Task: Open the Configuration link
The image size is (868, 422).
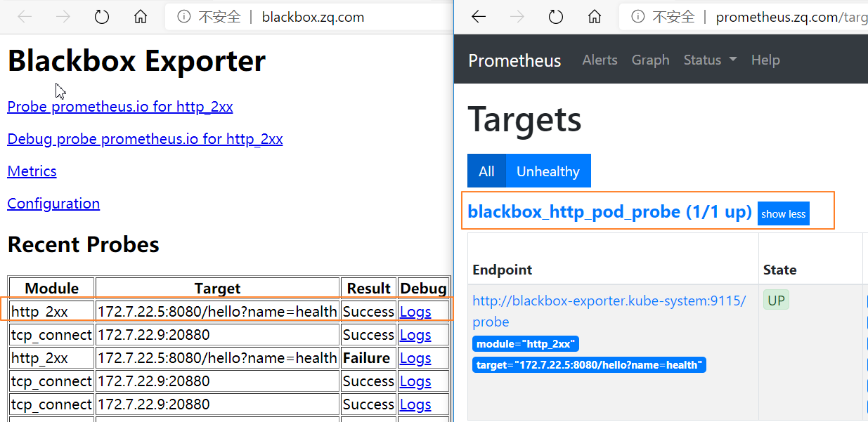Action: pyautogui.click(x=53, y=204)
